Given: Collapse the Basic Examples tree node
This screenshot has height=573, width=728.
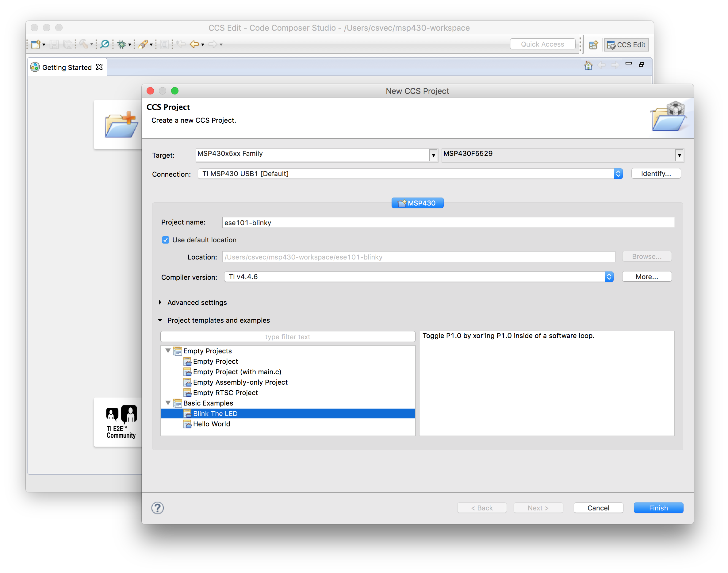Looking at the screenshot, I should (x=168, y=403).
